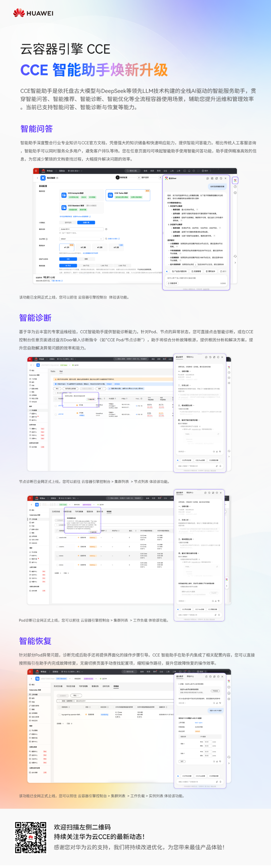
Task: Expand the 导出 dropdown in workload list
Action: (76, 695)
